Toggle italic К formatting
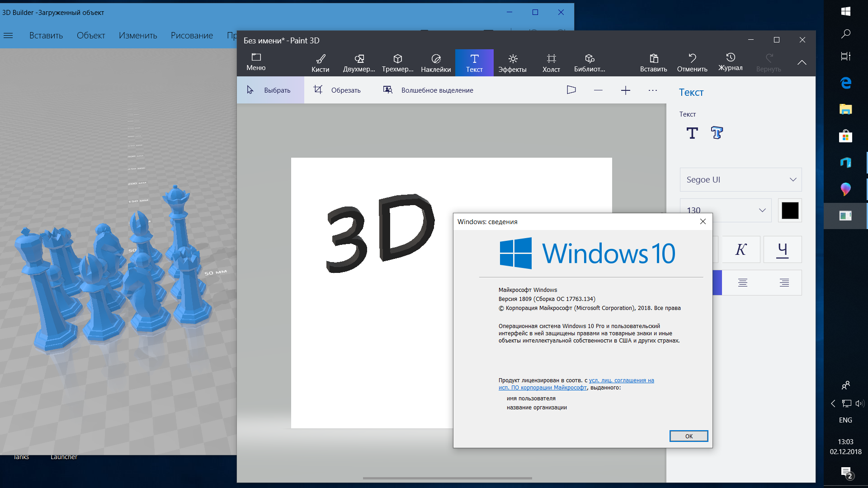Screen dimensions: 868x488 pyautogui.click(x=741, y=249)
